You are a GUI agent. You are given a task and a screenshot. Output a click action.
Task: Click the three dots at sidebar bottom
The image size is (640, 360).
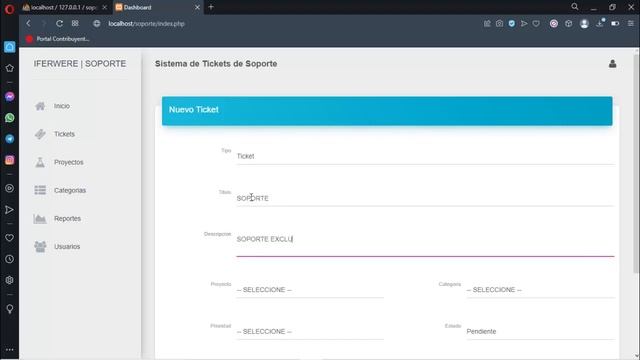click(x=10, y=350)
